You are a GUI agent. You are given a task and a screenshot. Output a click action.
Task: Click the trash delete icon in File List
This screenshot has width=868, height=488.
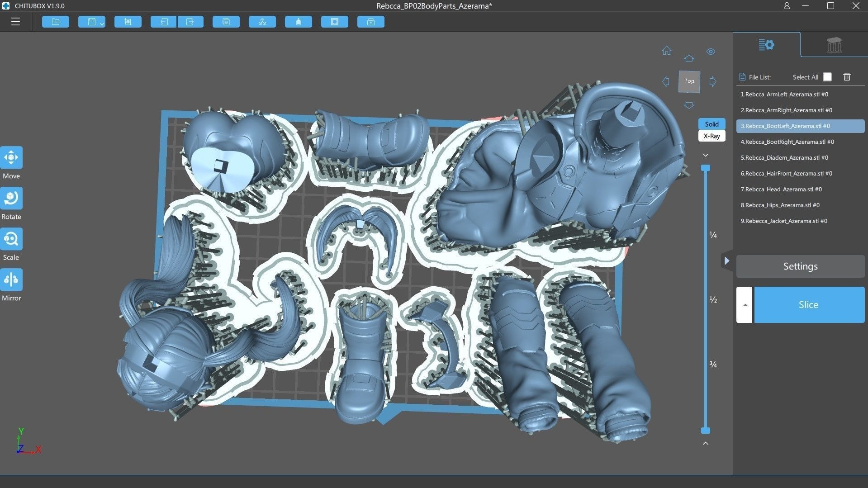click(847, 77)
